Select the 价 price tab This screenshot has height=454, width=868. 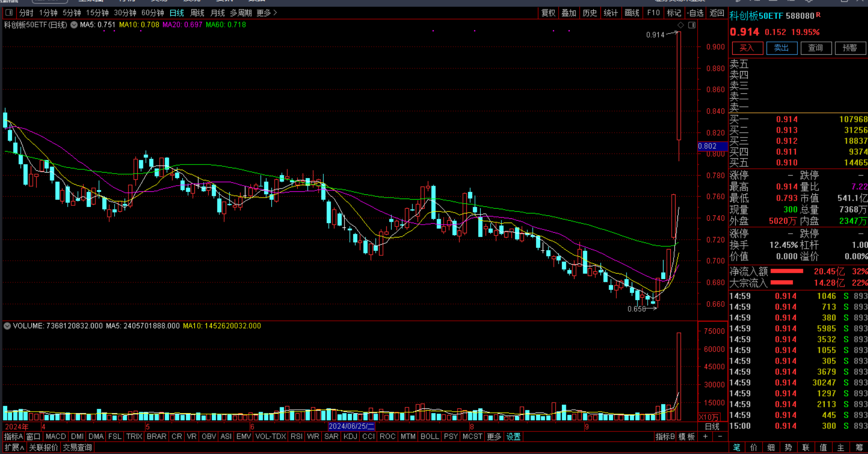pos(754,448)
